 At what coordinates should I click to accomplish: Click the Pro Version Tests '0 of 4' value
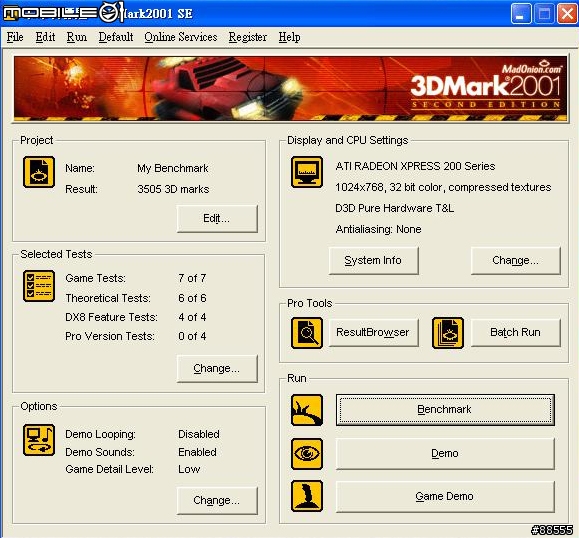coord(192,336)
